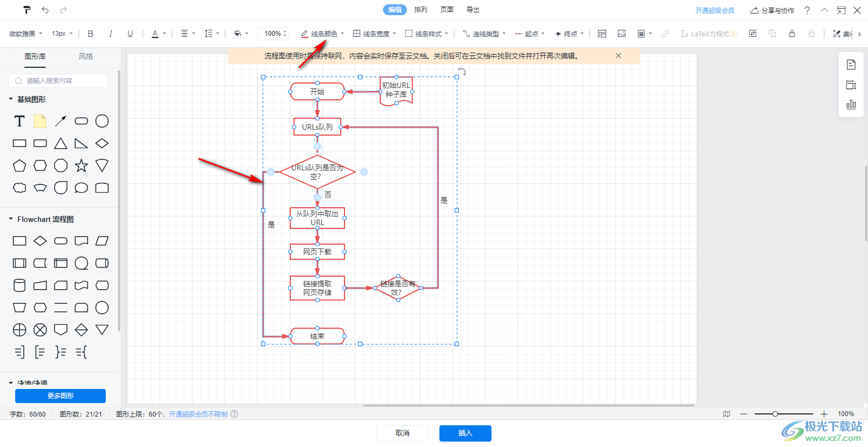868x447 pixels.
Task: Click the navigation map icon in status bar
Action: pyautogui.click(x=726, y=414)
